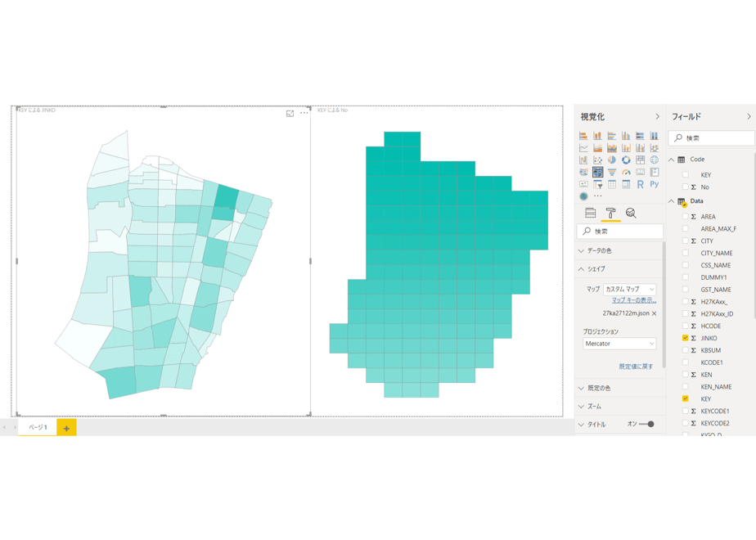The width and height of the screenshot is (756, 540).
Task: Open the three-dots more visuals option
Action: [598, 196]
